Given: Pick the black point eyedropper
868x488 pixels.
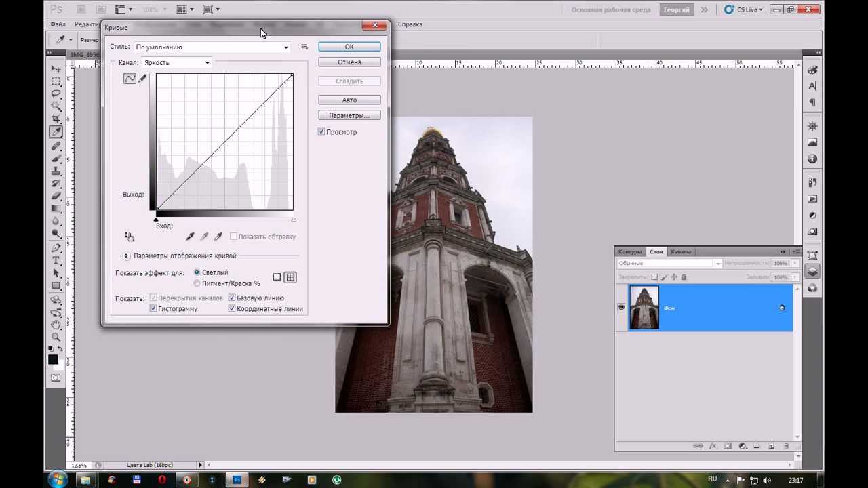Looking at the screenshot, I should pyautogui.click(x=190, y=237).
